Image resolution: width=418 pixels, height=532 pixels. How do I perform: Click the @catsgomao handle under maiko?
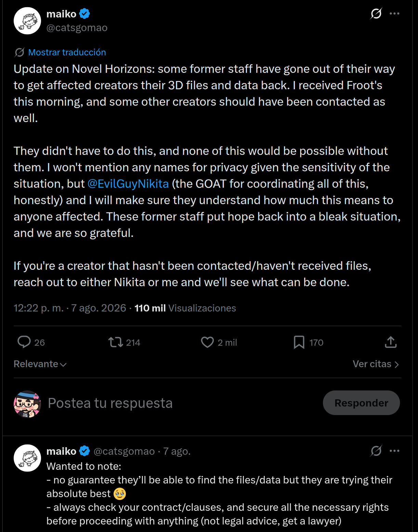pyautogui.click(x=77, y=28)
